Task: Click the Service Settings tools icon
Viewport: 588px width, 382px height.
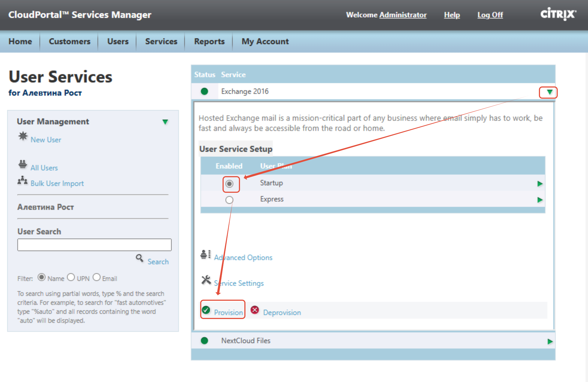Action: click(206, 280)
